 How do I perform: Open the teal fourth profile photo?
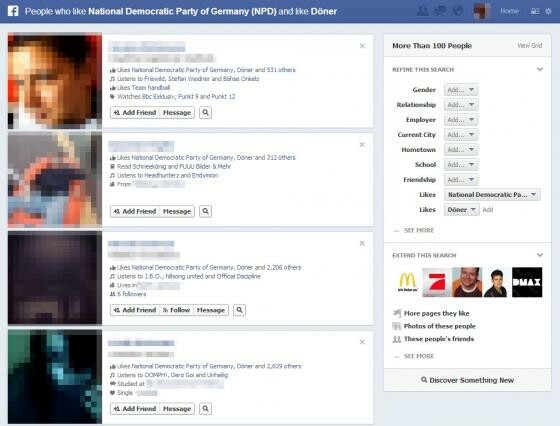click(55, 376)
